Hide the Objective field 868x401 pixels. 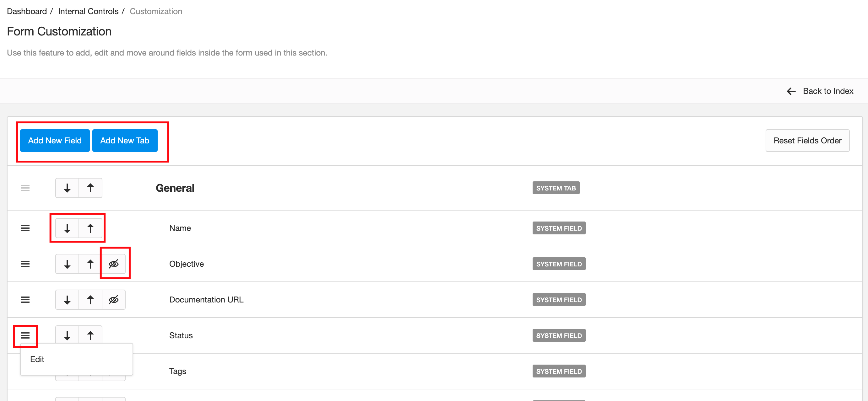point(114,264)
